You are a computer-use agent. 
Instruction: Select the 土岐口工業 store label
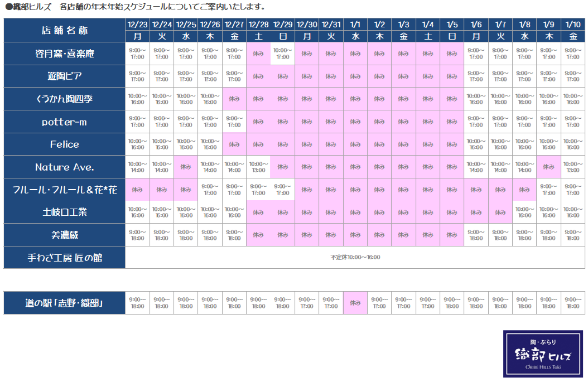pos(65,212)
